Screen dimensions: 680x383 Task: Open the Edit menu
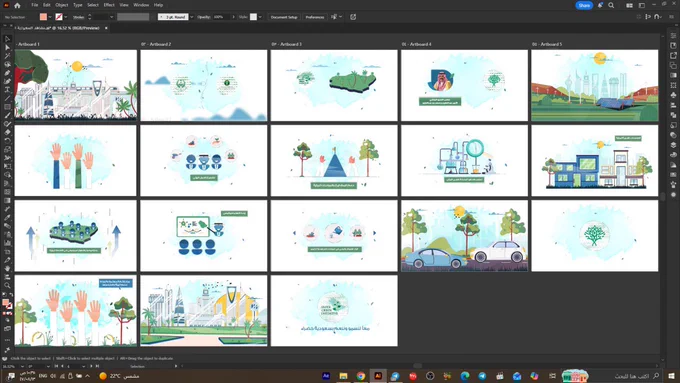tap(47, 5)
